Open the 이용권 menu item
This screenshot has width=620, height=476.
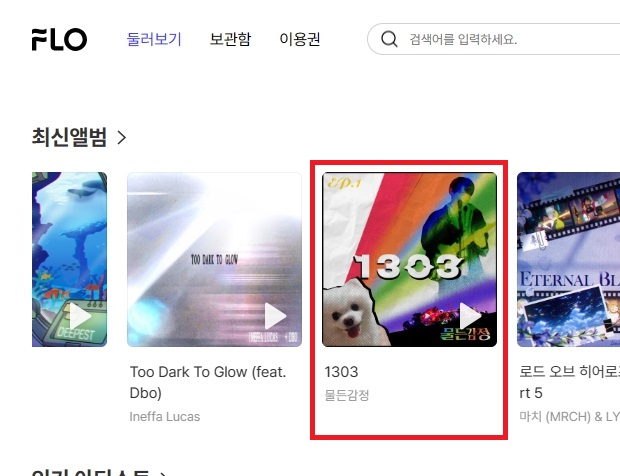[x=300, y=39]
